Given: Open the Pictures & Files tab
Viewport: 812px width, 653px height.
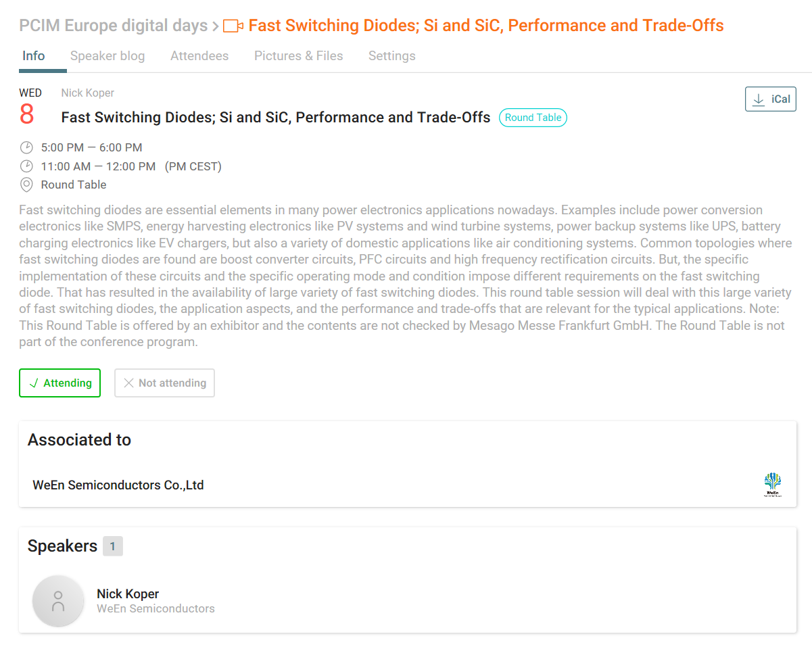Looking at the screenshot, I should 298,56.
